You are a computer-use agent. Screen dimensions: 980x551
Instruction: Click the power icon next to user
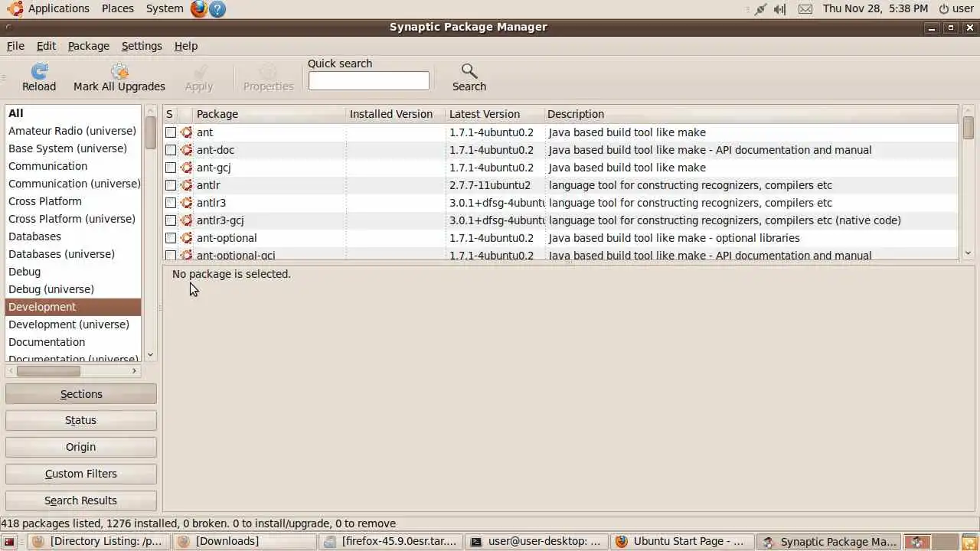[944, 9]
